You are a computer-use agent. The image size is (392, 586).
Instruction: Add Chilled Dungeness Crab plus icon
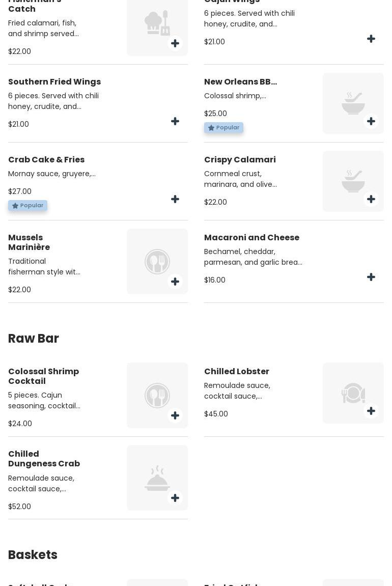tap(175, 498)
